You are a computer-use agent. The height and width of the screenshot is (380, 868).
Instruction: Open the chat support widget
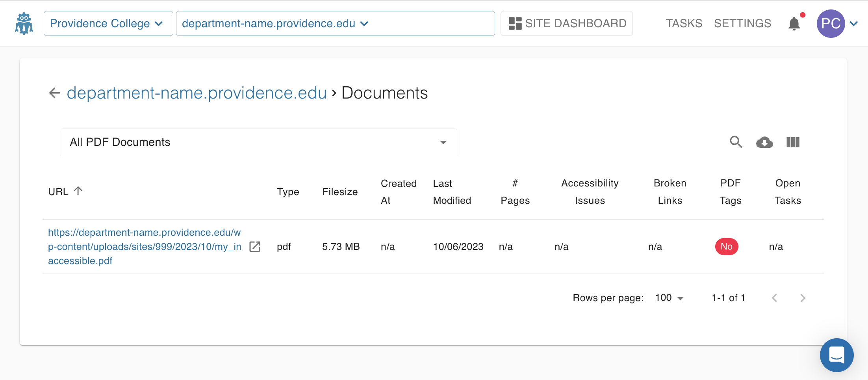836,355
